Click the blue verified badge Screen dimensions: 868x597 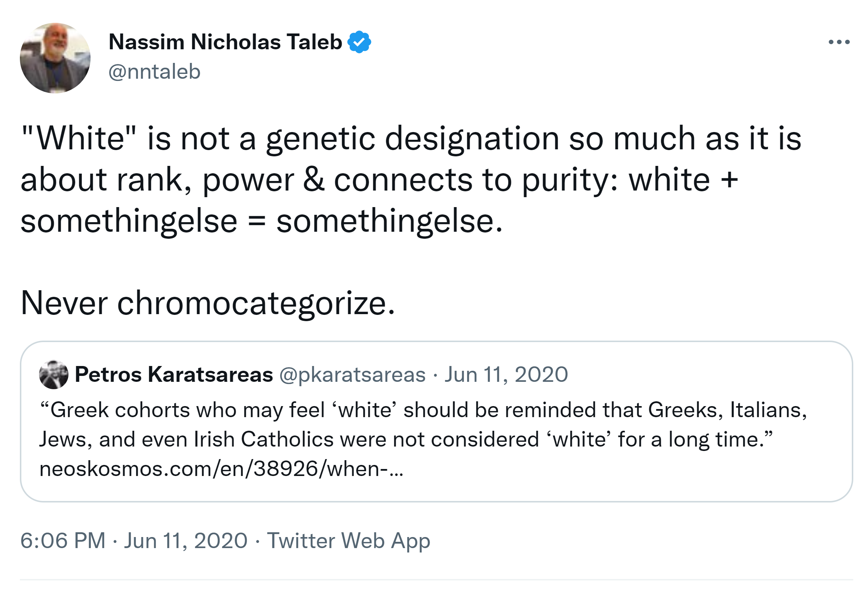pyautogui.click(x=359, y=42)
